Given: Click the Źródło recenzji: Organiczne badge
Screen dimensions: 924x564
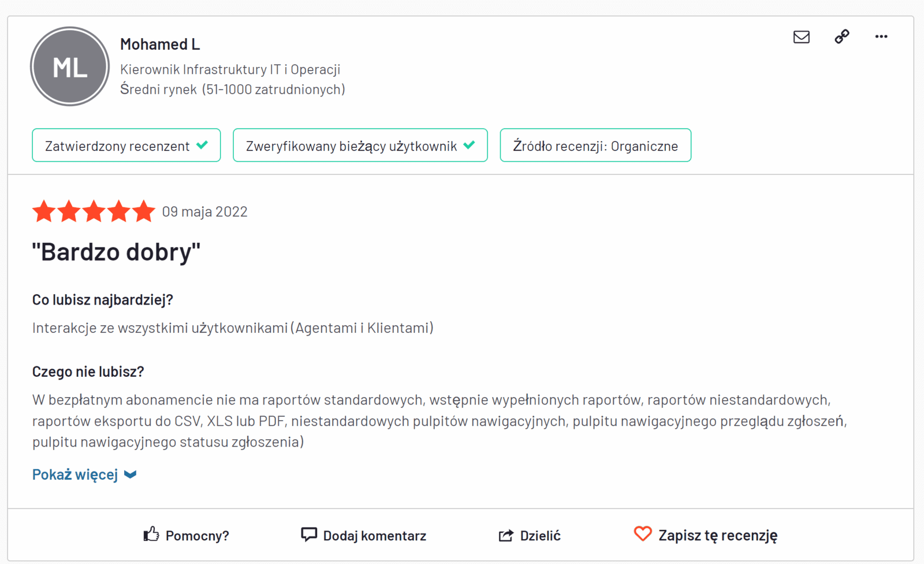Looking at the screenshot, I should pyautogui.click(x=595, y=146).
